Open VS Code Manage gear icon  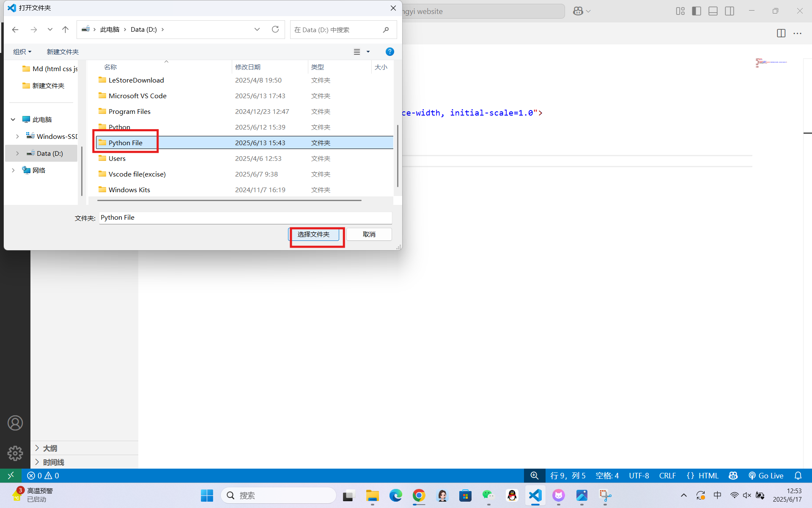pyautogui.click(x=15, y=453)
